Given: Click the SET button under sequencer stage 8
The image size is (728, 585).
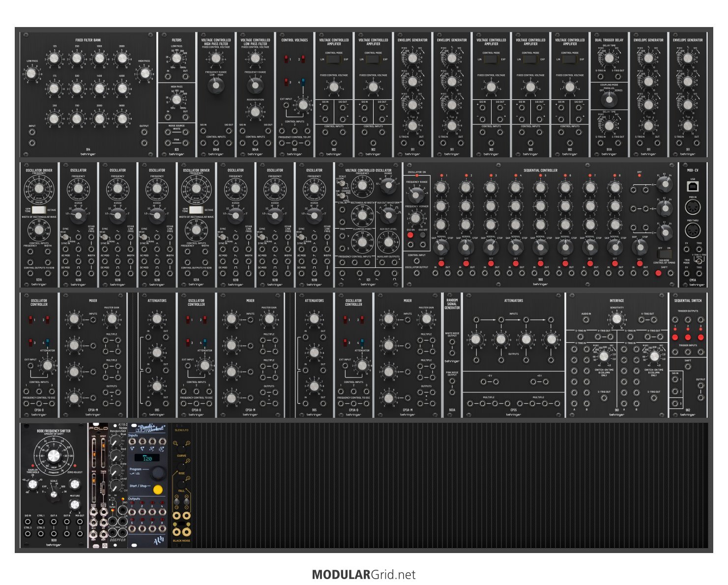Looking at the screenshot, I should [614, 264].
